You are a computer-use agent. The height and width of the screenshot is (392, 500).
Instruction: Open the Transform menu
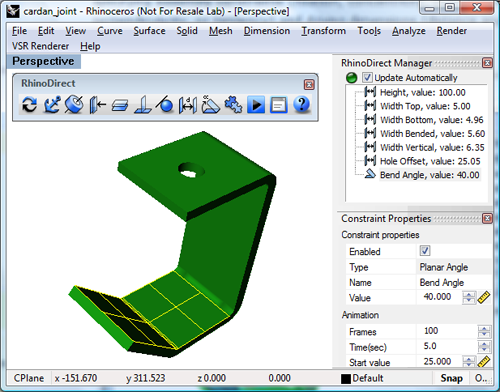tap(323, 31)
